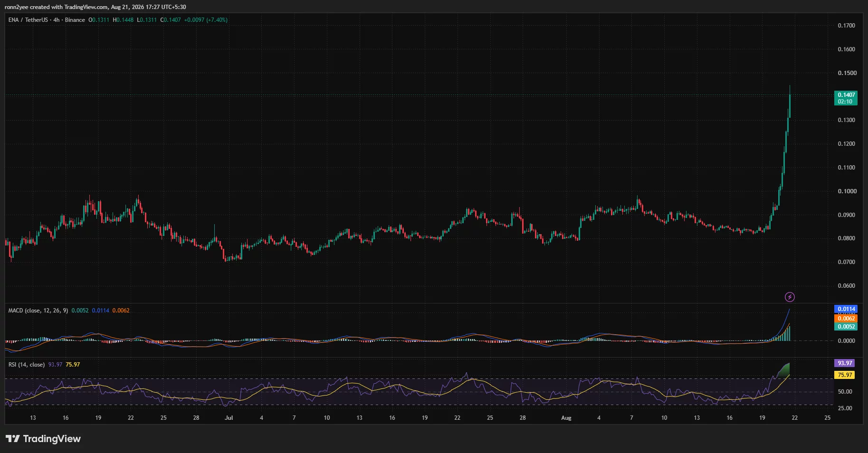
Task: Click the RSI (14, close) legend
Action: tap(27, 365)
